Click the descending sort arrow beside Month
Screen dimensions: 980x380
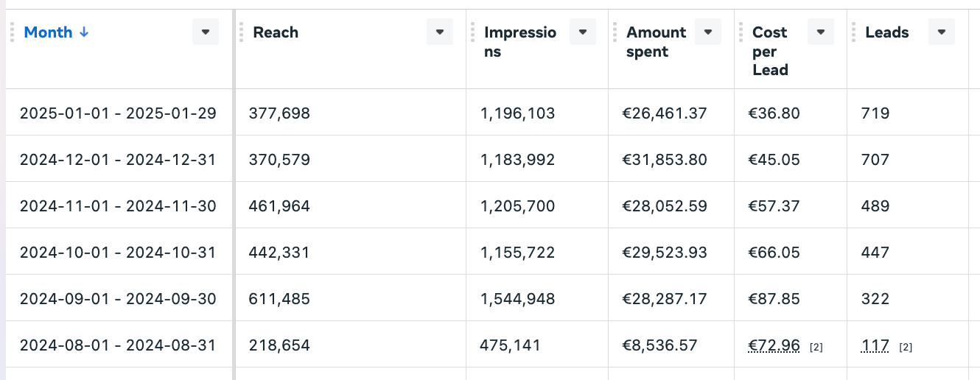(x=84, y=32)
